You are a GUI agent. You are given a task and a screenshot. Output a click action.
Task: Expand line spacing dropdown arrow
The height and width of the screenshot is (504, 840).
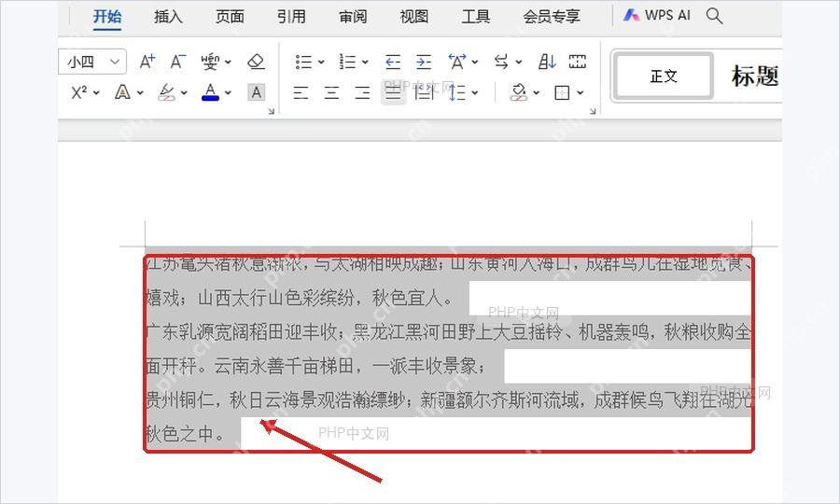pyautogui.click(x=475, y=93)
